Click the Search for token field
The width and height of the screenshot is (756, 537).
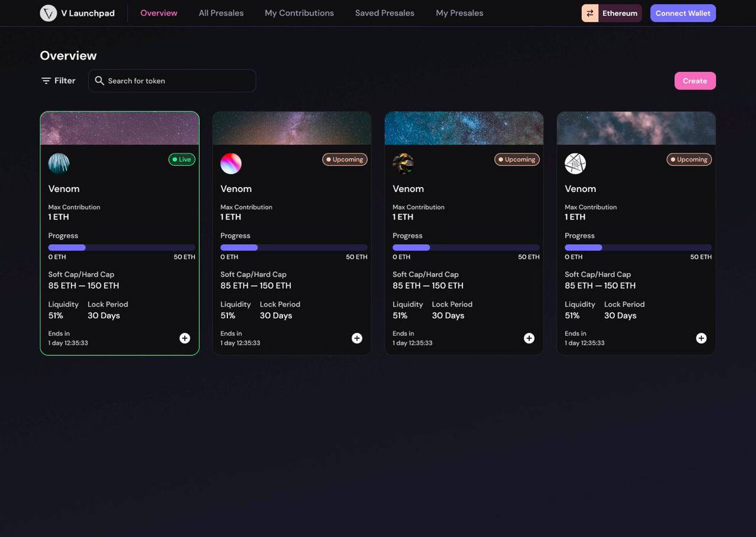[172, 81]
